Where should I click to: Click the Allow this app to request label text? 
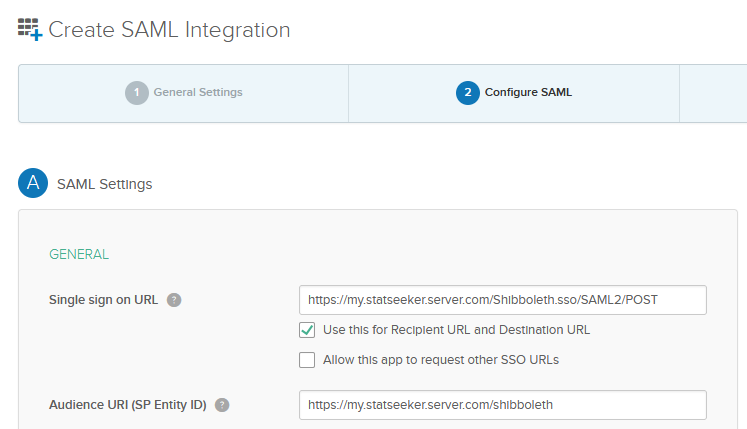[441, 360]
